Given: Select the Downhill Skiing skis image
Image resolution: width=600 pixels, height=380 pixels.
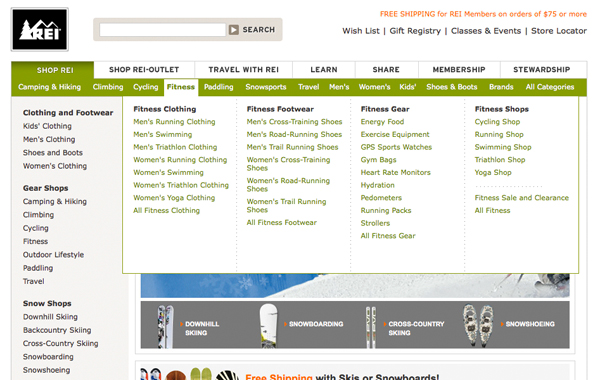Looking at the screenshot, I should tap(165, 326).
